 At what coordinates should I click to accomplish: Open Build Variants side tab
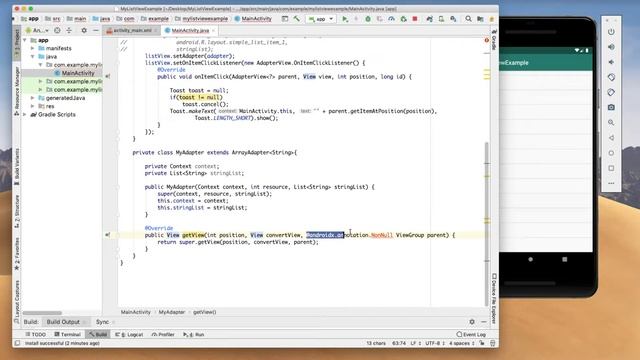click(17, 167)
